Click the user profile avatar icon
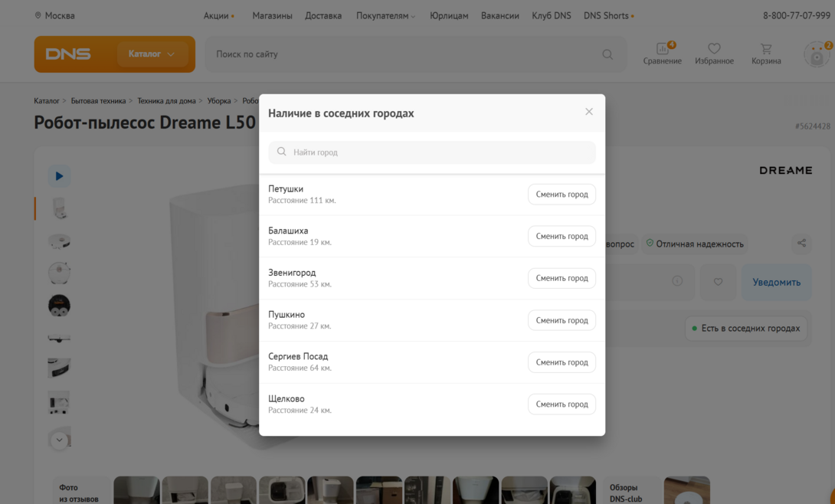 (817, 55)
